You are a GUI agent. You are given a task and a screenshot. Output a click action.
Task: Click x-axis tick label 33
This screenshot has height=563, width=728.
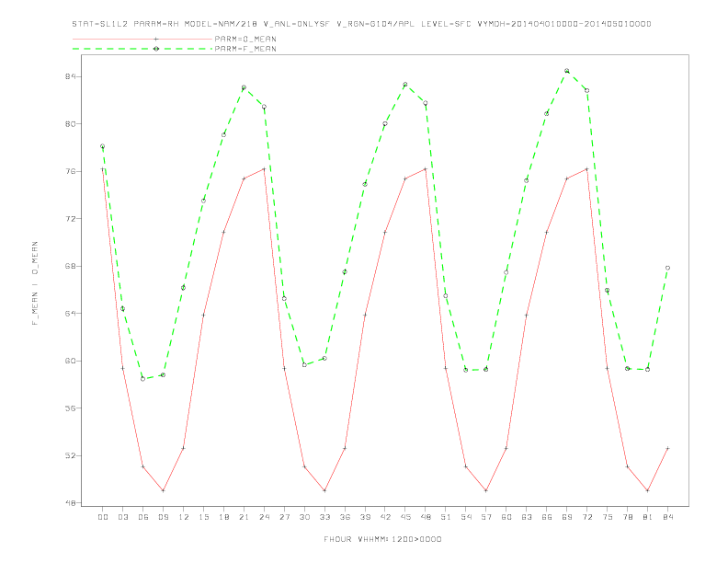coord(325,517)
